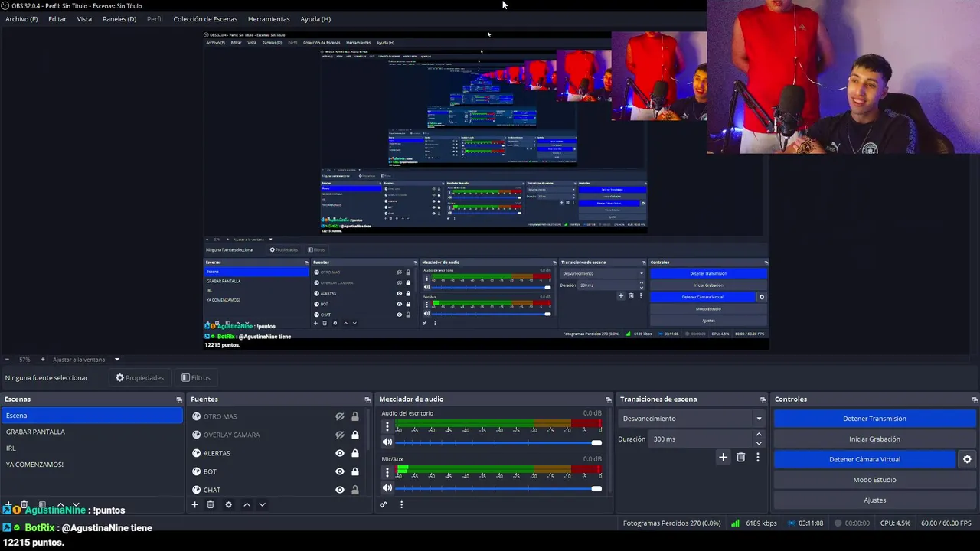Open the Desvanecimiento transition dropdown
The image size is (980, 551).
pyautogui.click(x=692, y=419)
